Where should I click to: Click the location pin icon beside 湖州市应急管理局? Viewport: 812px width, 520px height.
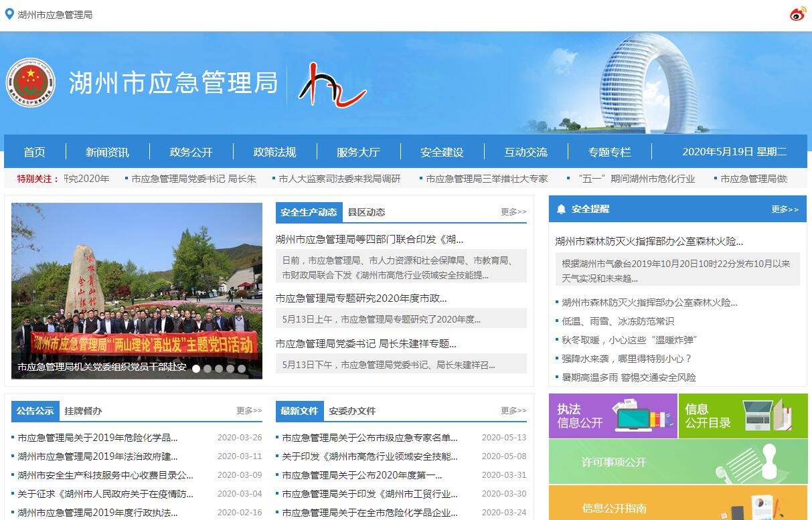click(x=9, y=14)
